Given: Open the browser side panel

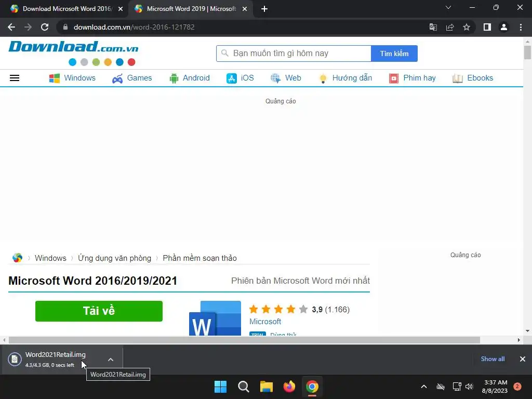Looking at the screenshot, I should tap(487, 27).
